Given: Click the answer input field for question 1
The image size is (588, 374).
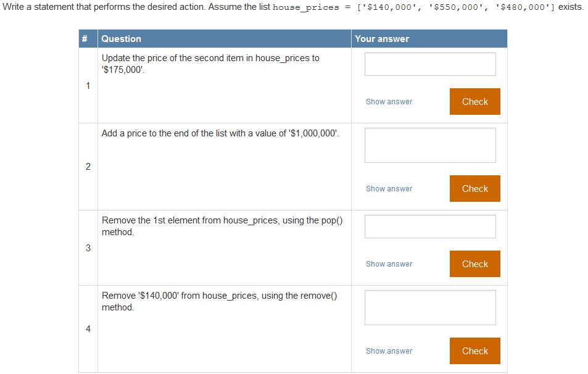Looking at the screenshot, I should click(430, 64).
